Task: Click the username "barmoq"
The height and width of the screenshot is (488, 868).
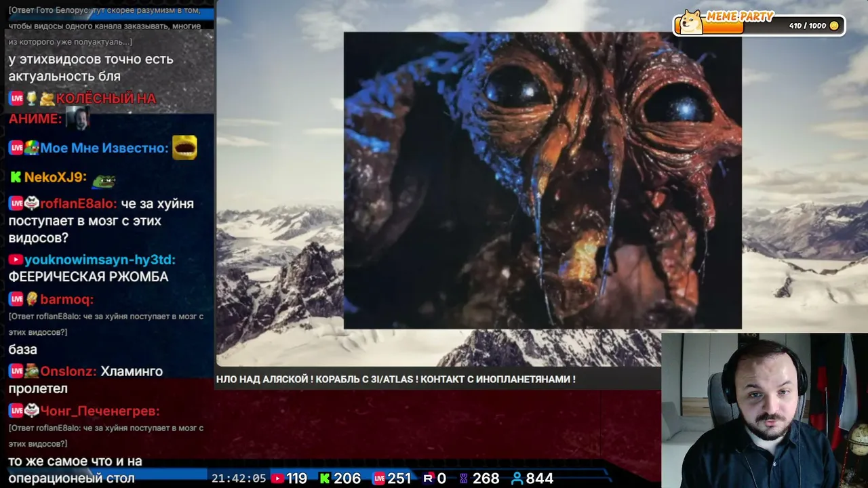Action: pyautogui.click(x=66, y=300)
